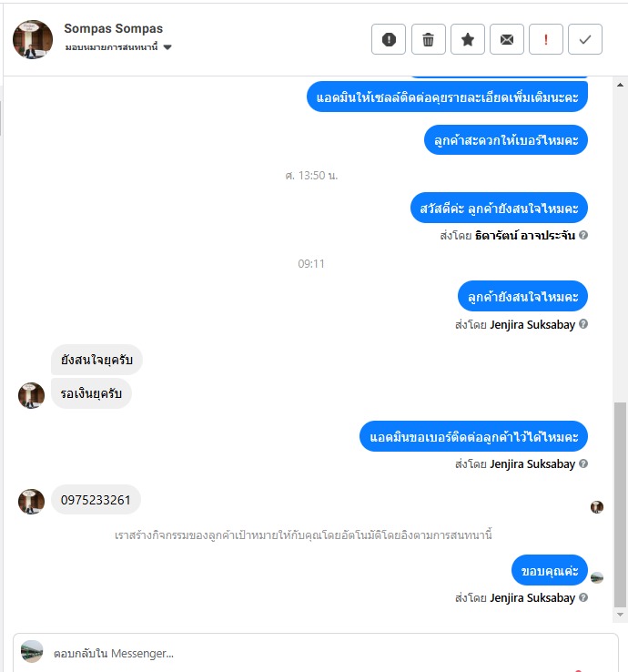Delete conversation using the trash icon
628x672 pixels.
click(429, 39)
